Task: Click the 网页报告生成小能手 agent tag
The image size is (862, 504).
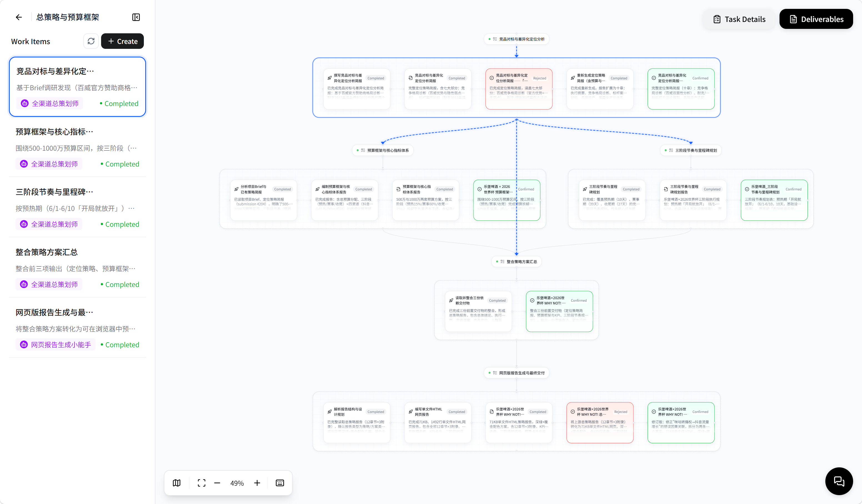Action: (x=56, y=345)
